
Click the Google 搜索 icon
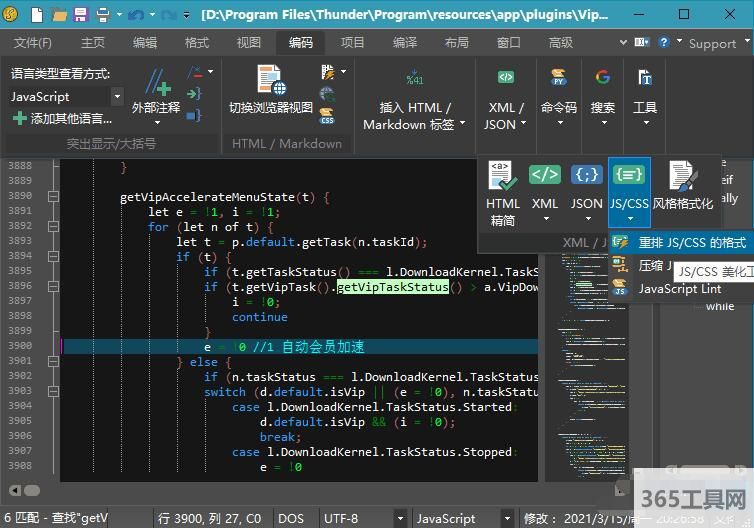pyautogui.click(x=603, y=78)
